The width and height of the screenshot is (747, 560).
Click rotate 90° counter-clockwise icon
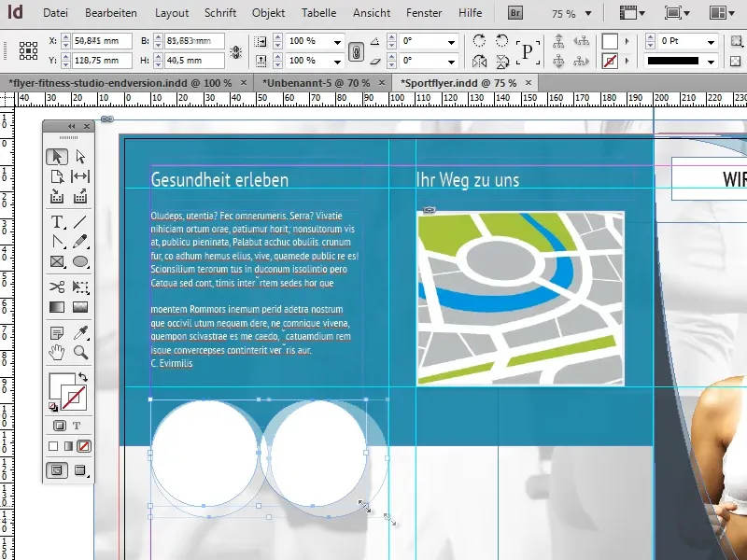501,41
